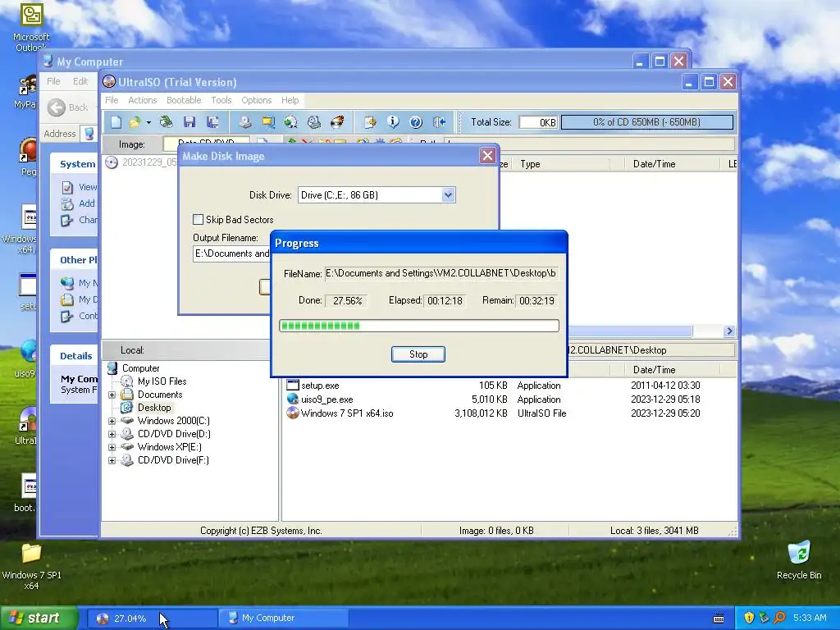This screenshot has height=630, width=840.
Task: Click the New image toolbar icon
Action: pyautogui.click(x=116, y=122)
